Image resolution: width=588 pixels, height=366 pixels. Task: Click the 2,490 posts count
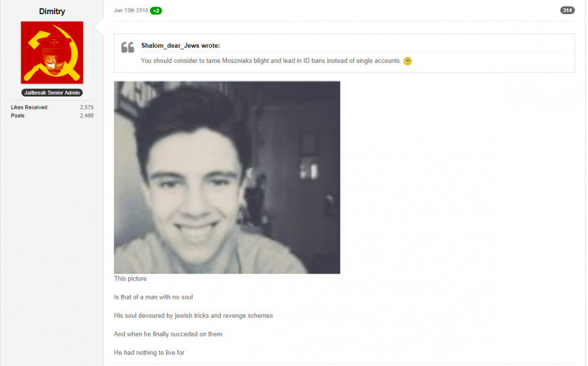[86, 115]
